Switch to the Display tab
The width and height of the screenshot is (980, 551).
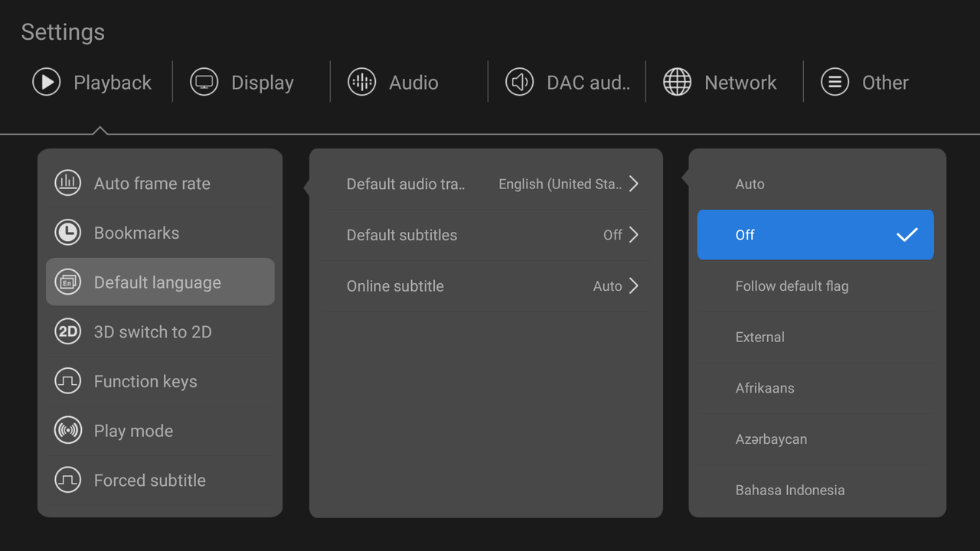tap(250, 82)
